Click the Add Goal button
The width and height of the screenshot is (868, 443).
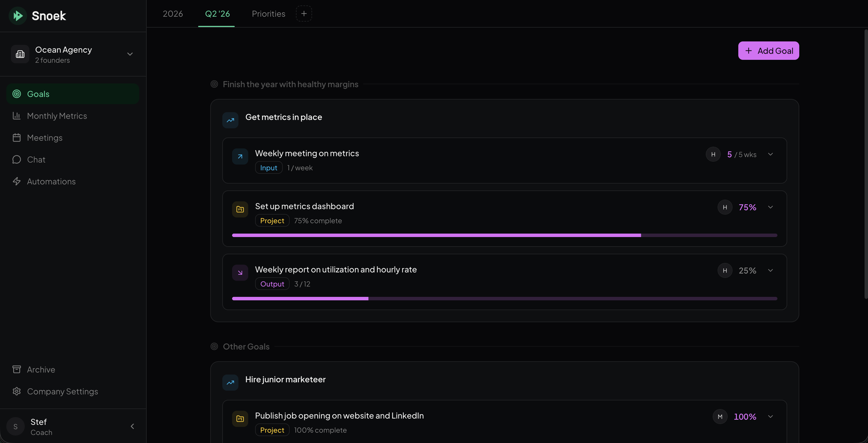coord(768,51)
